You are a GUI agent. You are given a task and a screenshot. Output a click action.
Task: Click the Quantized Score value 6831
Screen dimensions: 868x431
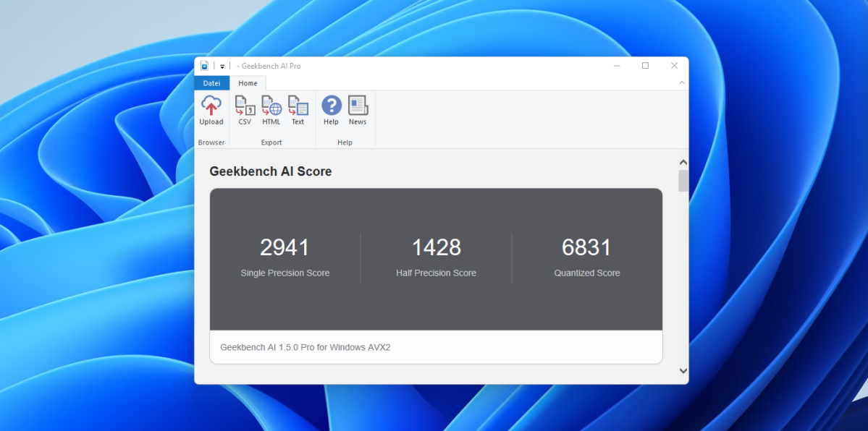[587, 247]
